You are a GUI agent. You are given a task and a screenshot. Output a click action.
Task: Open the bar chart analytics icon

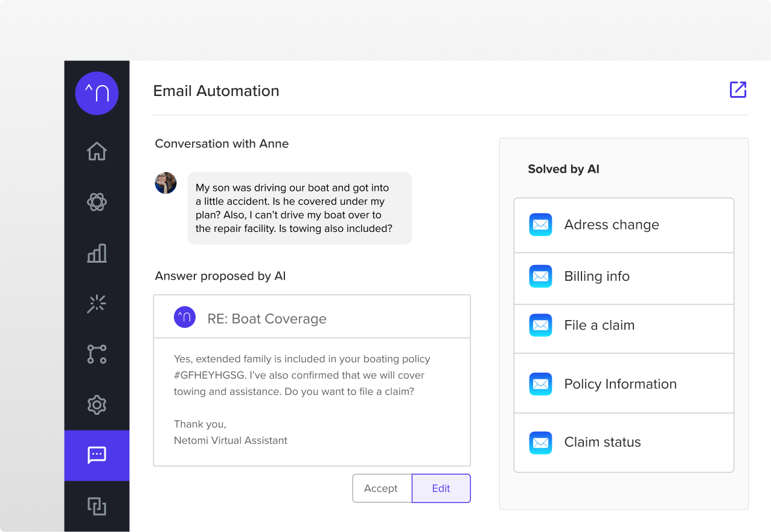pos(97,253)
